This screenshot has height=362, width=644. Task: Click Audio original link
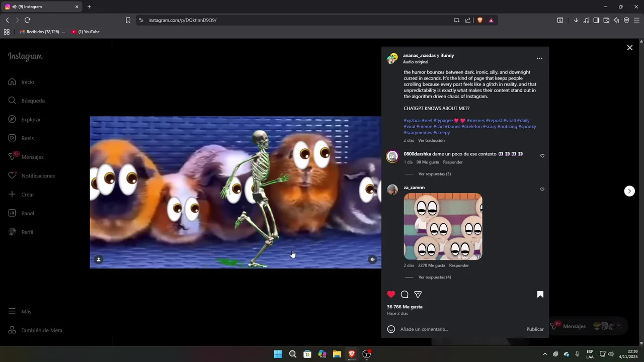[416, 62]
